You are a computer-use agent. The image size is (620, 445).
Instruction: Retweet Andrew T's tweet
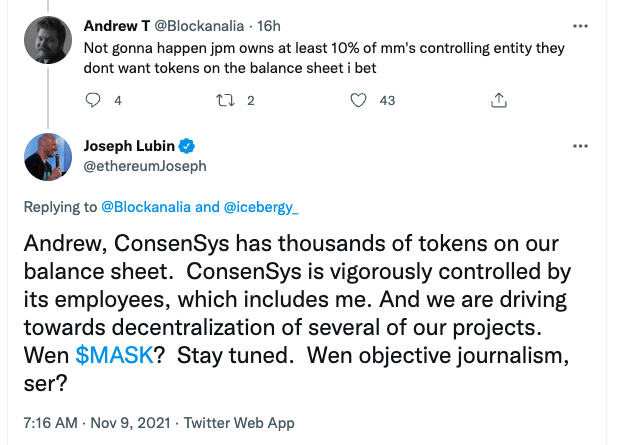226,100
